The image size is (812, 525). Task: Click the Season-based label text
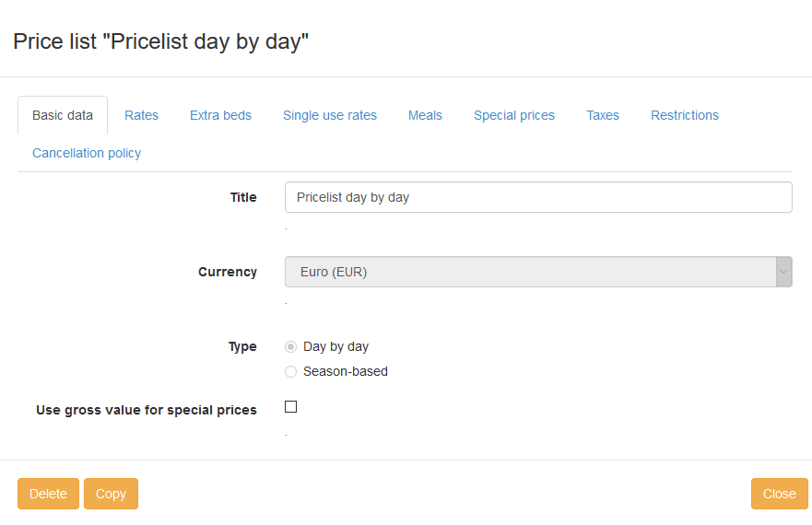[x=345, y=372]
